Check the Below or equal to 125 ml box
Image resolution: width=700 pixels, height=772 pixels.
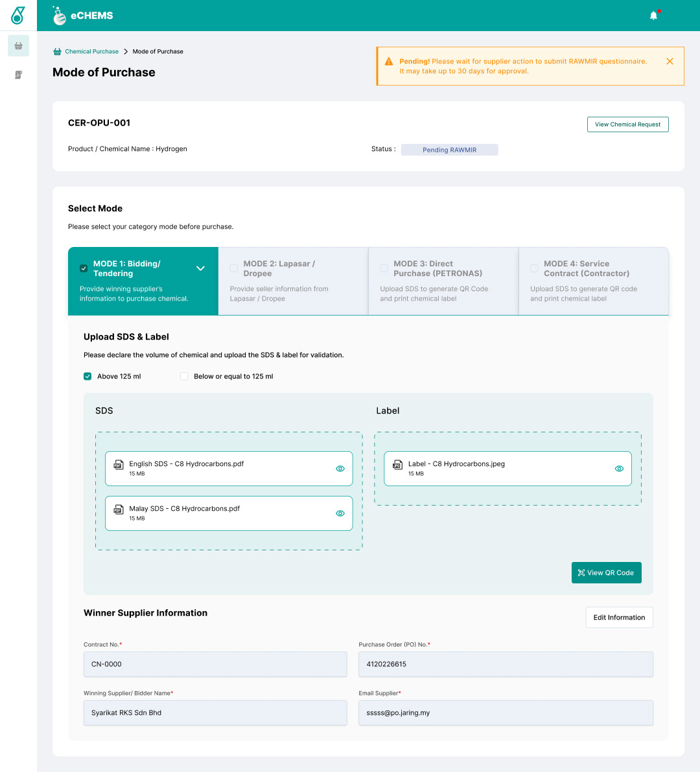(184, 377)
